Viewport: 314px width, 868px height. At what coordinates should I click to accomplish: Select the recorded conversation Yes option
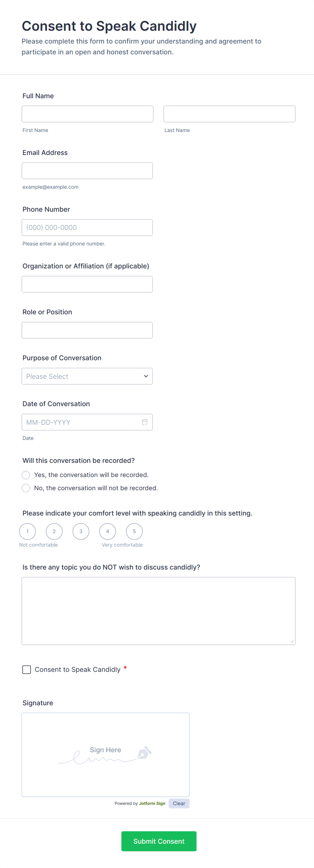(26, 475)
